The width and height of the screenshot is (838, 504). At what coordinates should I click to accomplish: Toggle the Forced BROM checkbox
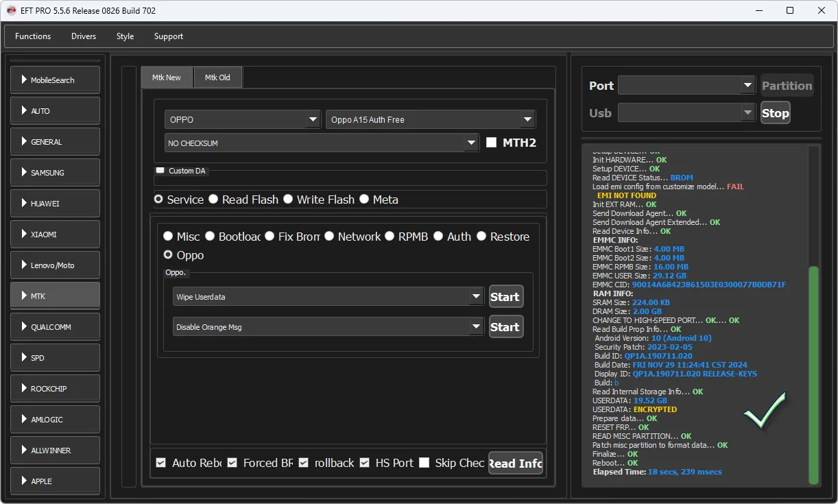click(x=232, y=463)
